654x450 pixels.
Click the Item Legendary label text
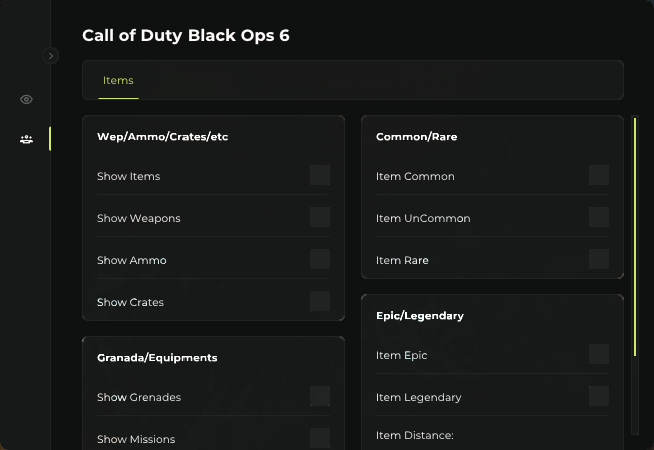(419, 397)
